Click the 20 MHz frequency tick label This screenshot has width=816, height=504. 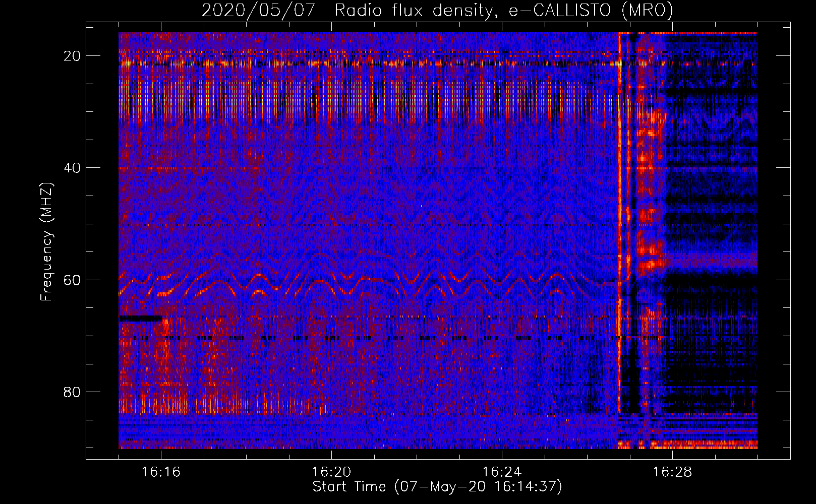click(x=72, y=56)
